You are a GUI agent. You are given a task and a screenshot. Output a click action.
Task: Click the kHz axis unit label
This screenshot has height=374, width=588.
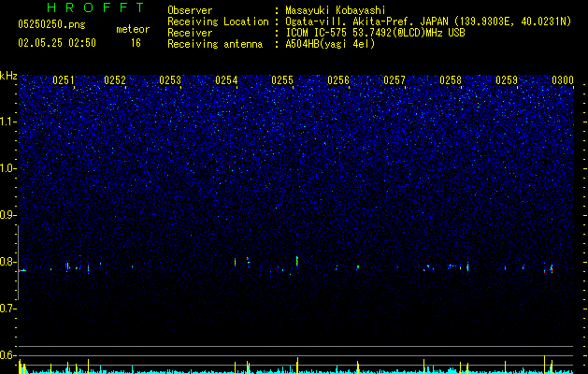point(8,76)
